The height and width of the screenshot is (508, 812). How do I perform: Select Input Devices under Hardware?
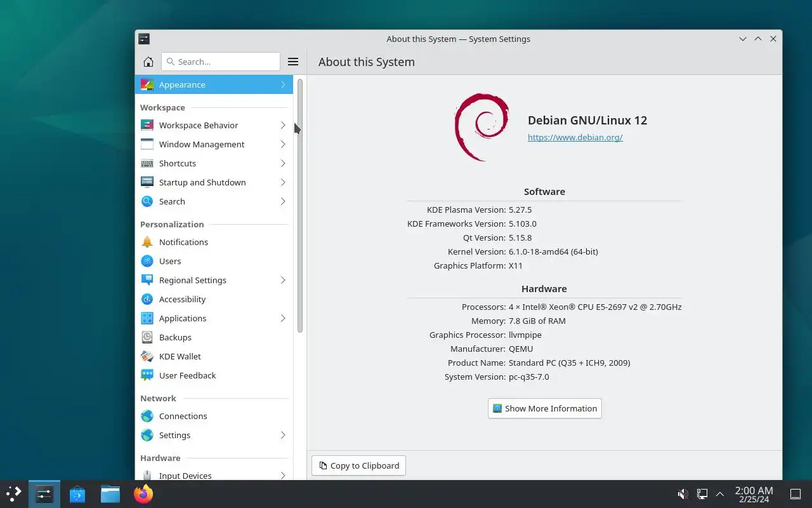click(214, 474)
